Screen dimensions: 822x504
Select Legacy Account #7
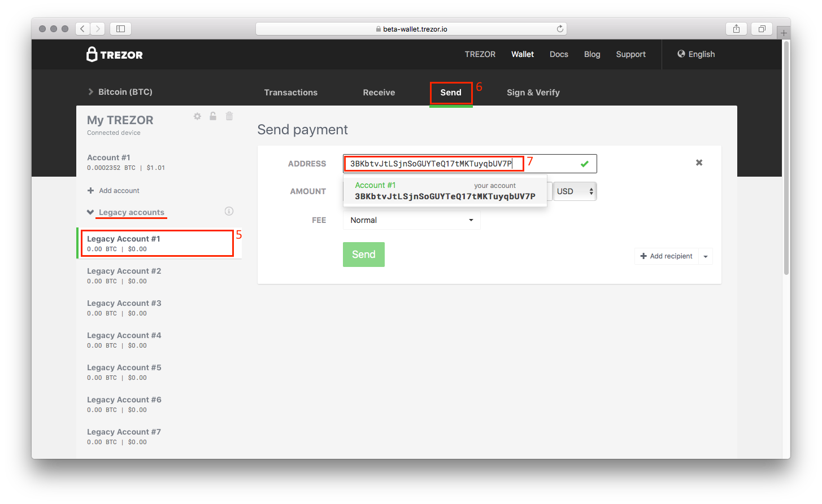tap(159, 436)
